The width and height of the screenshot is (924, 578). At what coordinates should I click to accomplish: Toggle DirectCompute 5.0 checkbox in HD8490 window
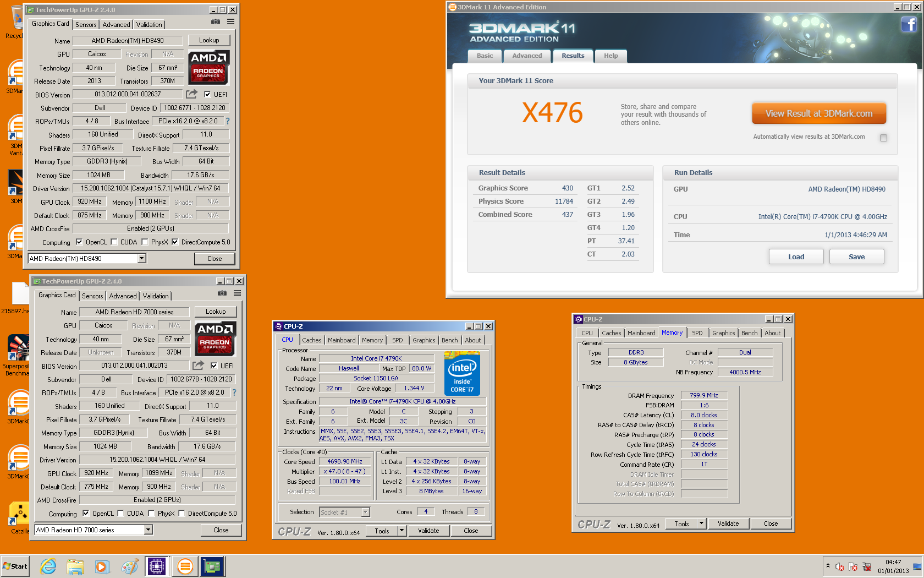(175, 242)
